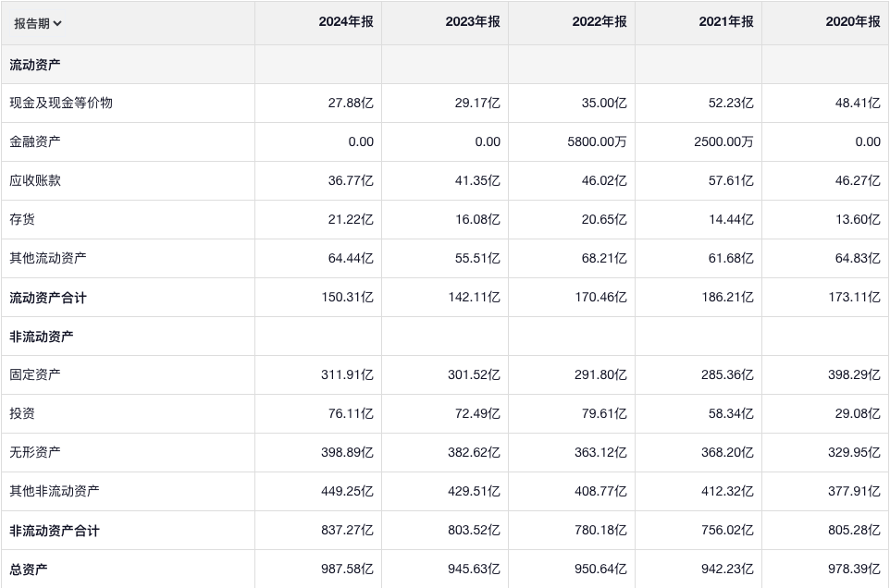
Task: Click the 流动资产 section heading
Action: tap(35, 65)
